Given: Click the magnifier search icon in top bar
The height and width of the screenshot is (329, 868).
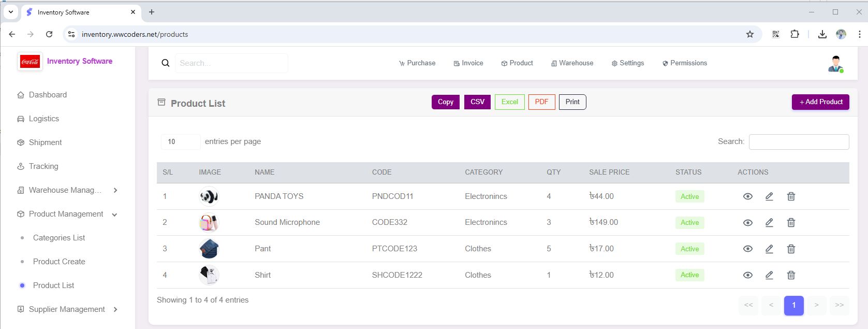Looking at the screenshot, I should (166, 63).
